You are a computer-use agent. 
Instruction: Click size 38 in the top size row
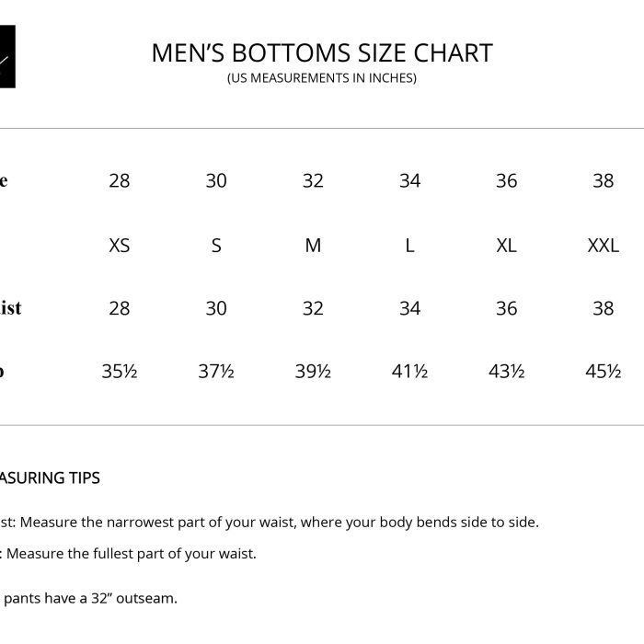tap(604, 180)
